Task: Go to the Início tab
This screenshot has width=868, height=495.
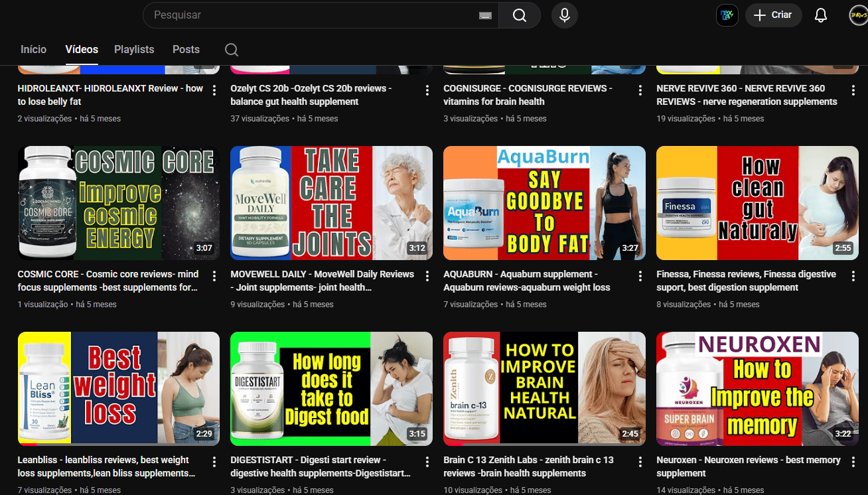Action: [x=34, y=50]
